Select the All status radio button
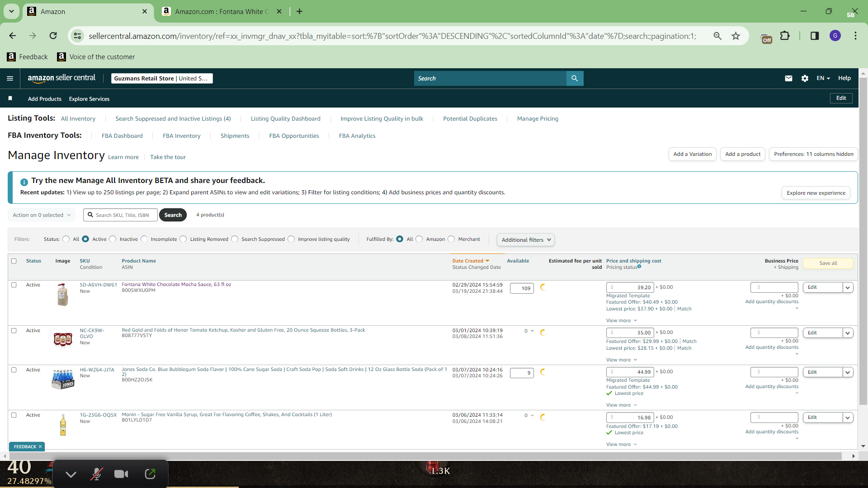The image size is (868, 488). tap(66, 239)
